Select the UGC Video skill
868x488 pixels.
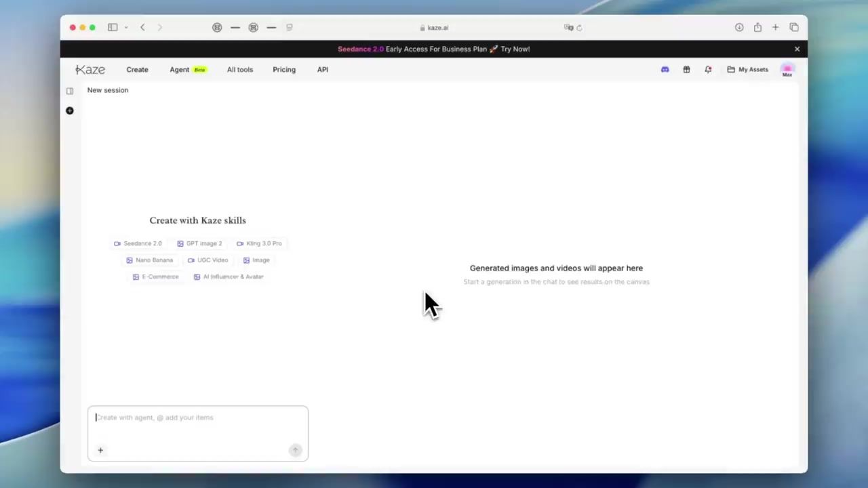pos(208,260)
